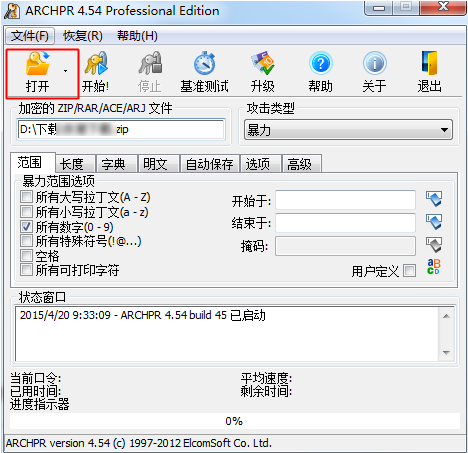Expand the dropdown arrow beside 打开
The width and height of the screenshot is (468, 453).
65,71
